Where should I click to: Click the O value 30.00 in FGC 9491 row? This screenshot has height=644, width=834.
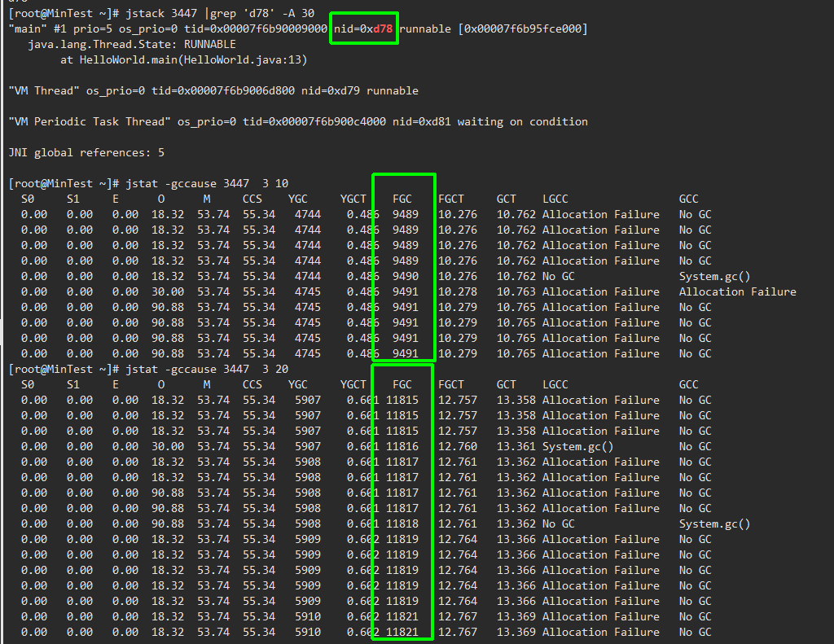(x=168, y=292)
